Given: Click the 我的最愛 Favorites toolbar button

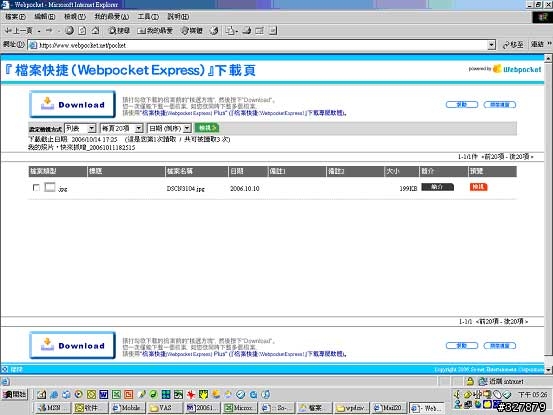Looking at the screenshot, I should [x=155, y=31].
